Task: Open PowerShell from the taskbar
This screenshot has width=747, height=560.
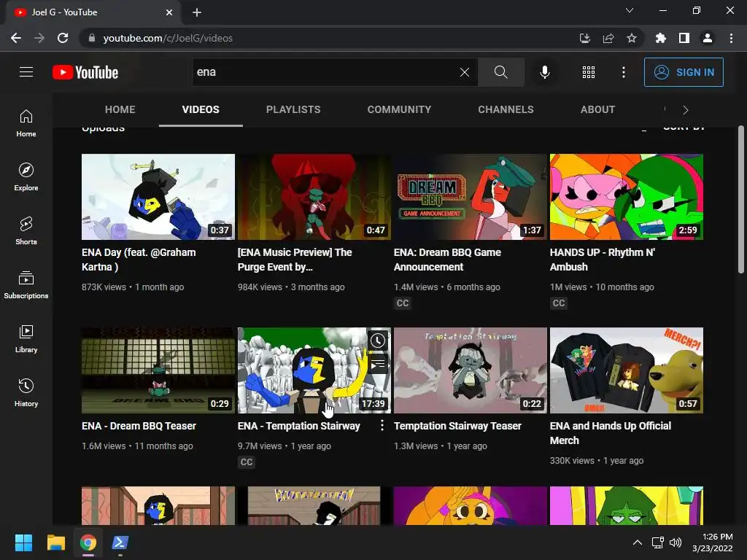Action: 120,542
